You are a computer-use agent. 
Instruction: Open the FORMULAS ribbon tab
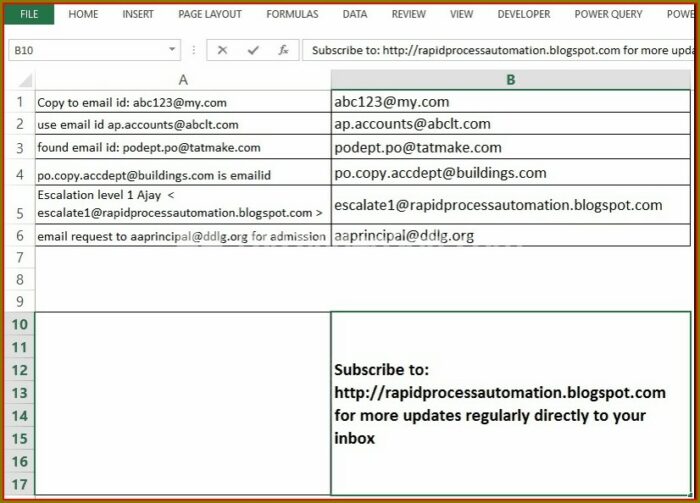point(292,14)
